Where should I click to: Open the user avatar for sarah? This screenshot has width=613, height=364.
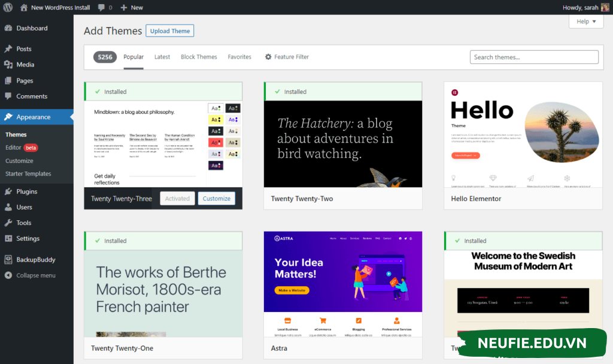(605, 7)
